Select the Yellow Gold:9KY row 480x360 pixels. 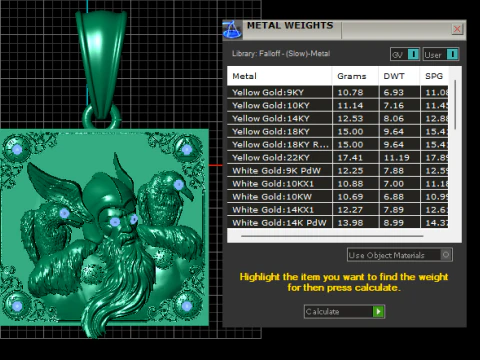coord(338,92)
